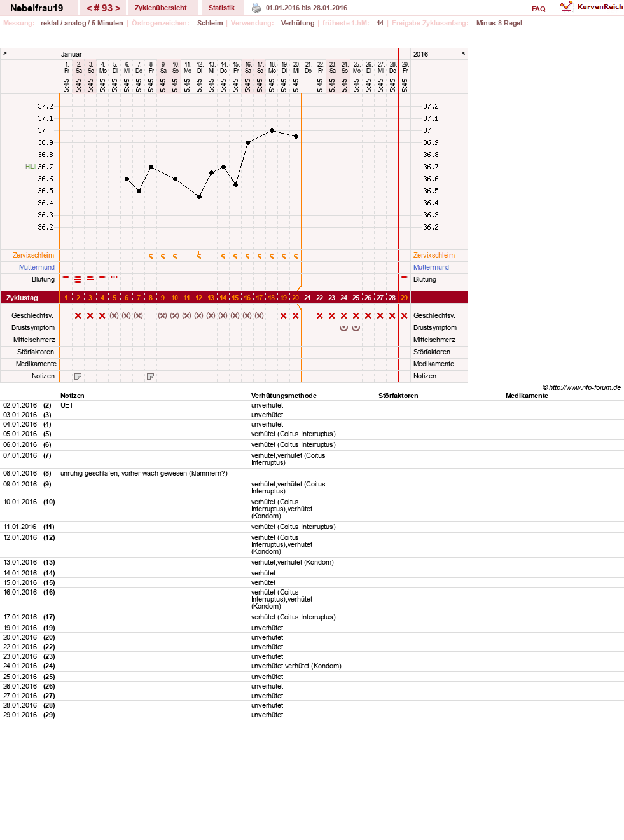
Task: Open the Statistik tab
Action: click(x=221, y=8)
